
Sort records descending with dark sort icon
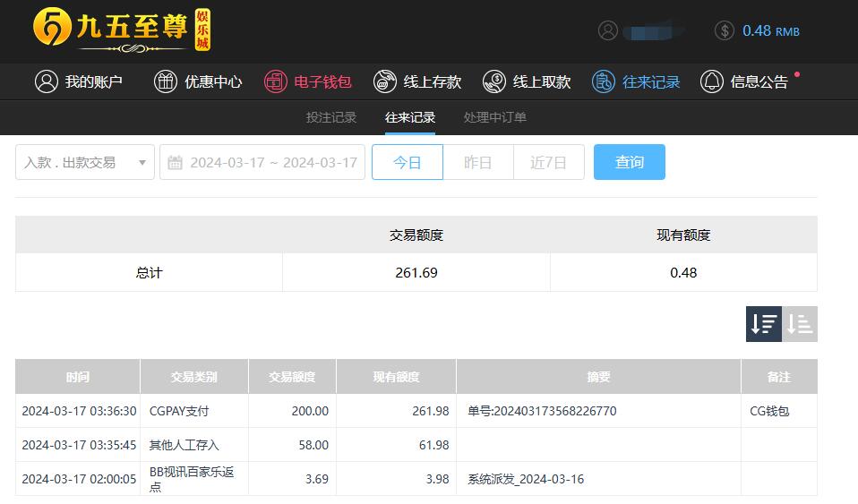(x=764, y=324)
